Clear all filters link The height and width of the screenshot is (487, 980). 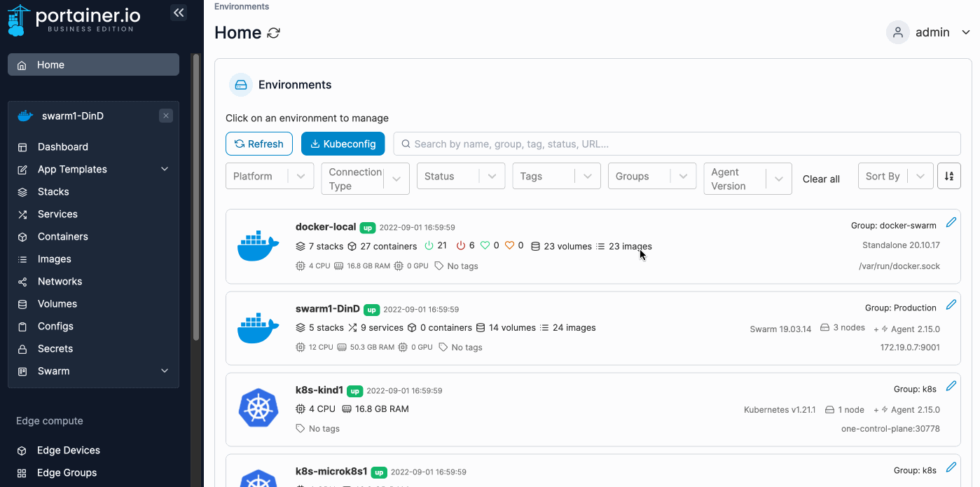821,179
